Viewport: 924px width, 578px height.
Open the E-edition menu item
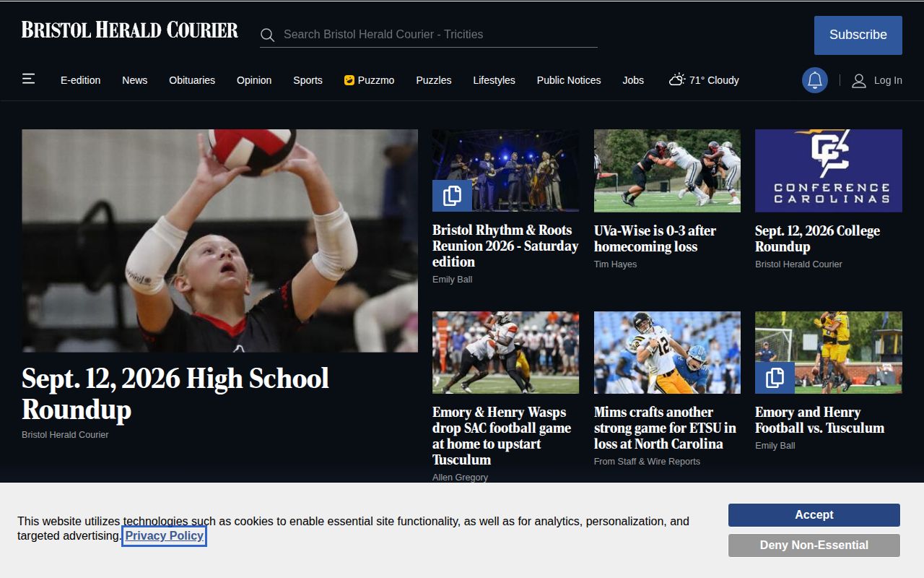[x=80, y=80]
